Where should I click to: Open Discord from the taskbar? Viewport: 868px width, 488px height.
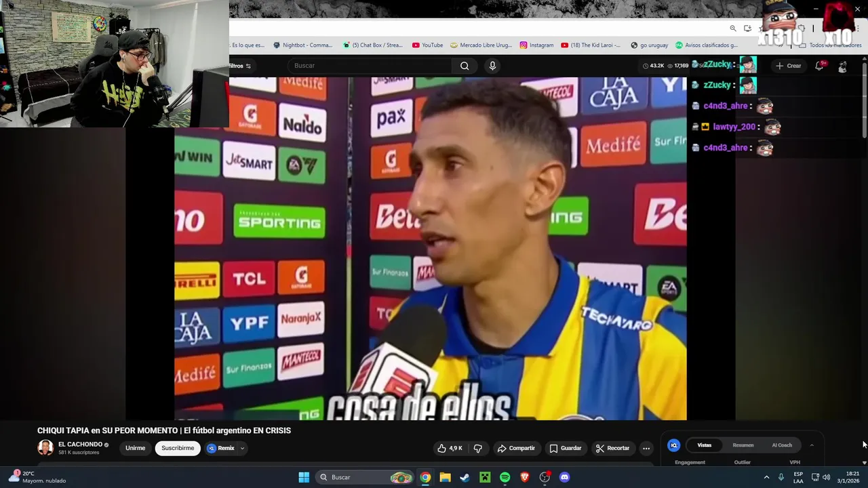[564, 477]
